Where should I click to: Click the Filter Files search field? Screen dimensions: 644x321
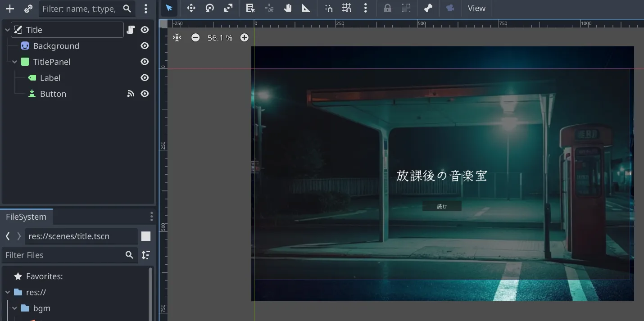click(63, 255)
